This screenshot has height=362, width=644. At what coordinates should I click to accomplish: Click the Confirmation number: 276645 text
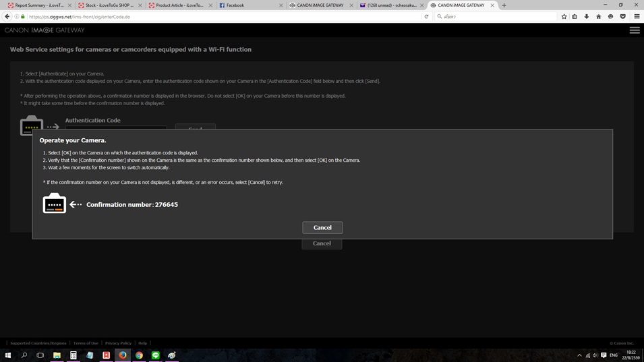pyautogui.click(x=132, y=204)
